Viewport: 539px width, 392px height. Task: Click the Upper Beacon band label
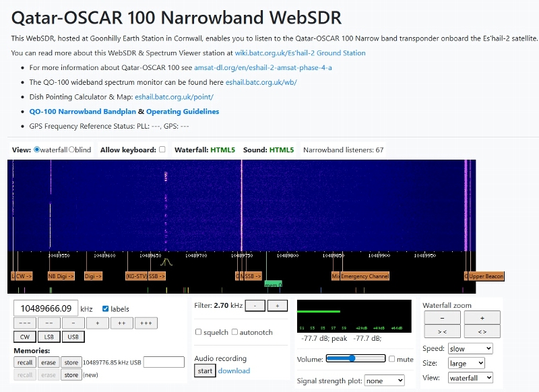coord(486,276)
